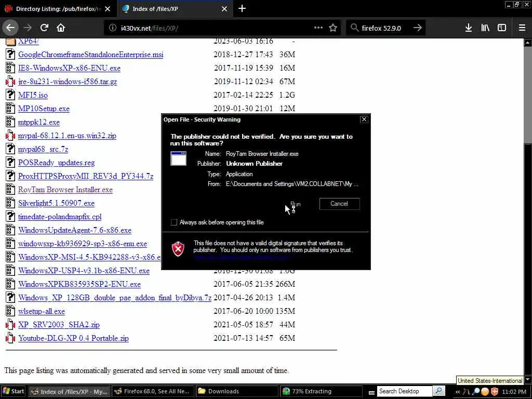Open POSReady_updates.reg link
532x399 pixels.
pyautogui.click(x=56, y=163)
